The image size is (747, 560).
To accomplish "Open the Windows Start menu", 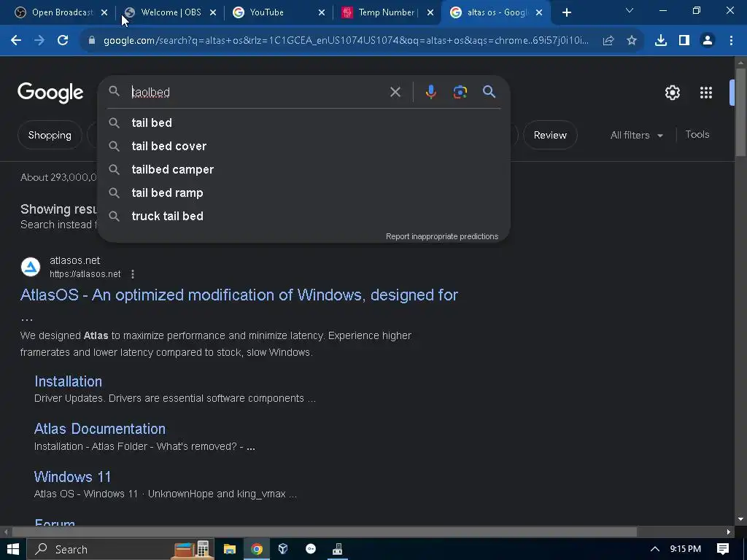I will (13, 549).
